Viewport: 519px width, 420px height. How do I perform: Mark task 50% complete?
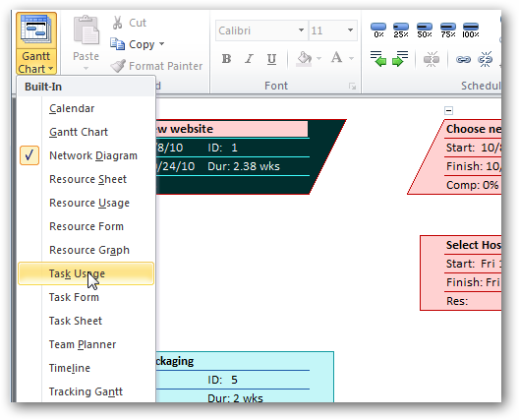[425, 30]
